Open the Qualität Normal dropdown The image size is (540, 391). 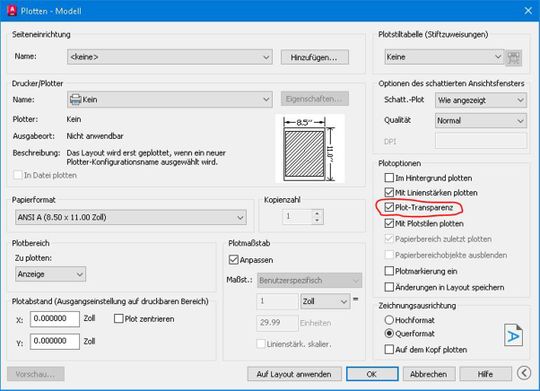click(x=480, y=121)
